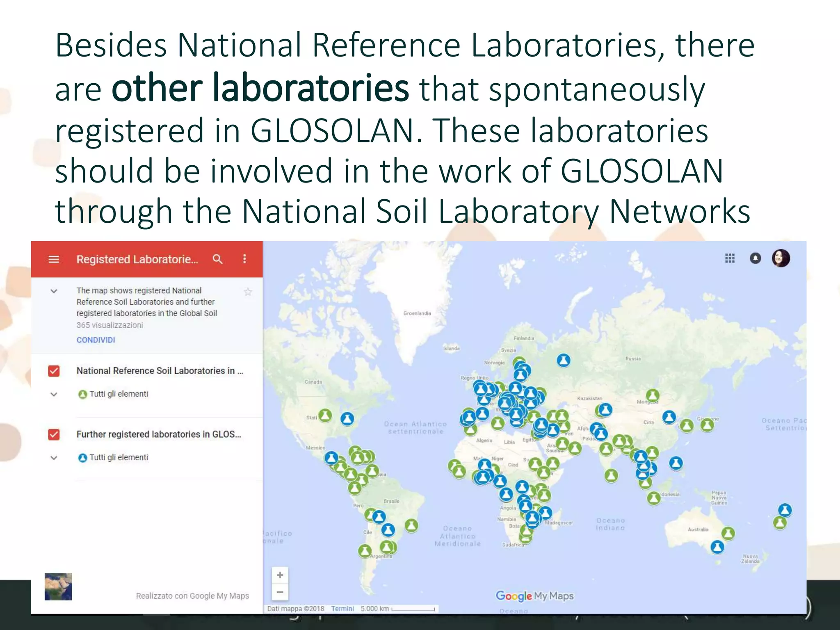The height and width of the screenshot is (630, 840).
Task: Select the blue marker near Kazakhstan
Action: [x=605, y=409]
